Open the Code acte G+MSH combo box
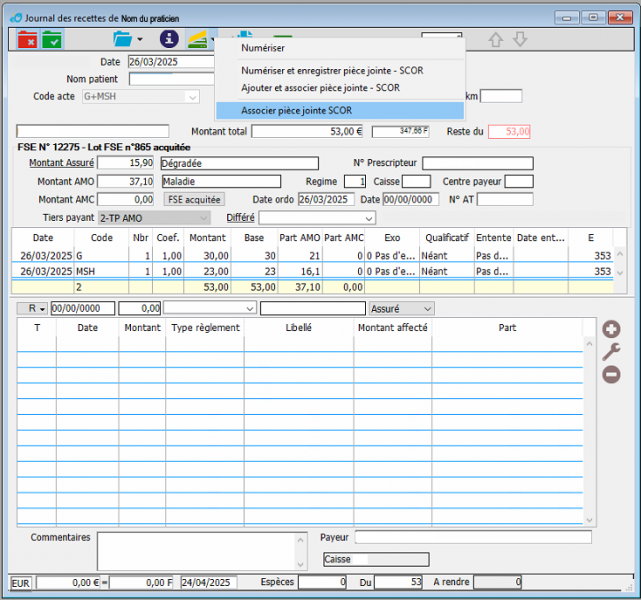Viewport: 641px width, 600px height. pyautogui.click(x=141, y=97)
